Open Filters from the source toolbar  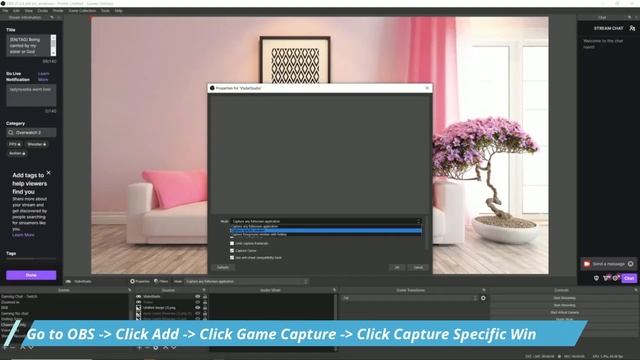(161, 281)
